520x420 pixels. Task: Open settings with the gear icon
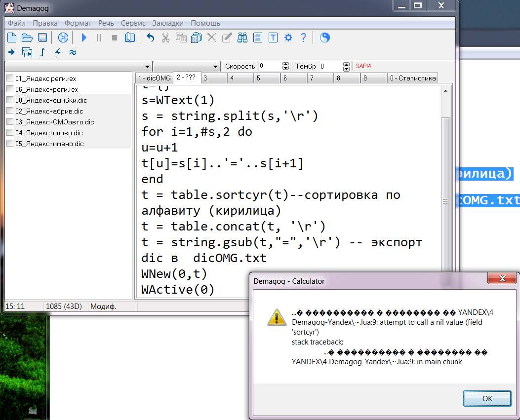pyautogui.click(x=288, y=38)
